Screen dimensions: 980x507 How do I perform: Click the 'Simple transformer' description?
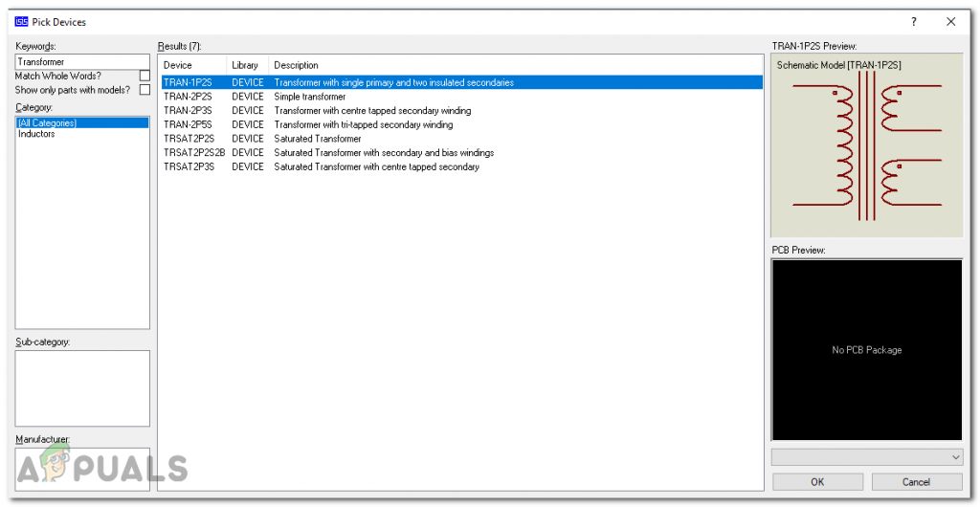point(309,97)
